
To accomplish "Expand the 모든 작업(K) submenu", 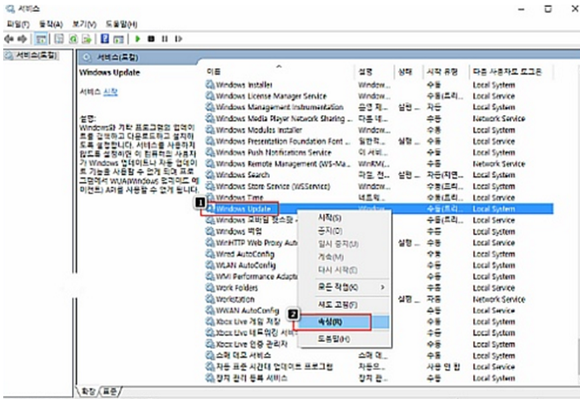I will pyautogui.click(x=345, y=287).
